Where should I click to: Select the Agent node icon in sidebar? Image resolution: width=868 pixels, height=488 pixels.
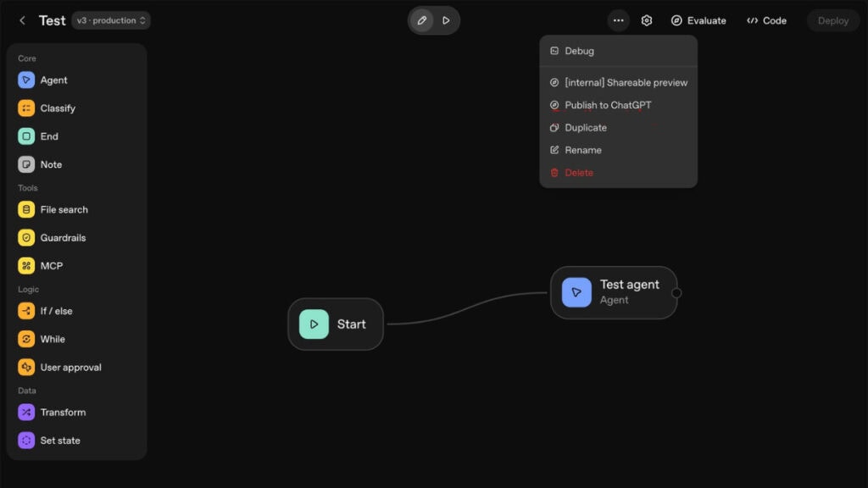tap(26, 80)
